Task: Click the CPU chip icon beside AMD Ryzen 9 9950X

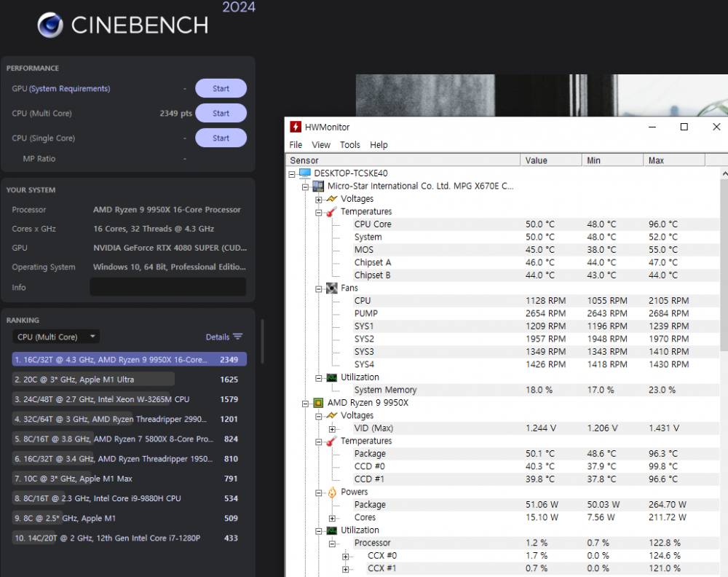Action: click(318, 403)
